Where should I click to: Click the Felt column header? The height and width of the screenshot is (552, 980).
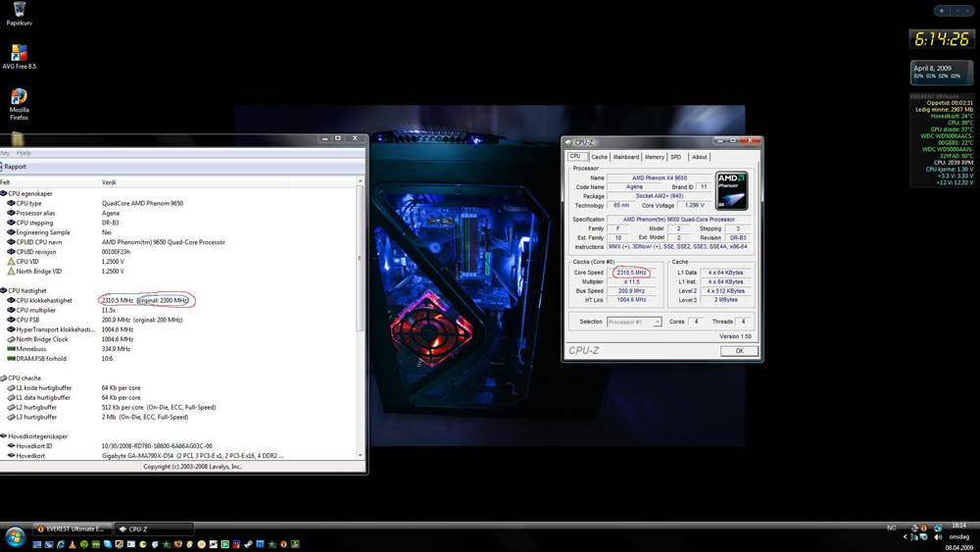tap(50, 182)
